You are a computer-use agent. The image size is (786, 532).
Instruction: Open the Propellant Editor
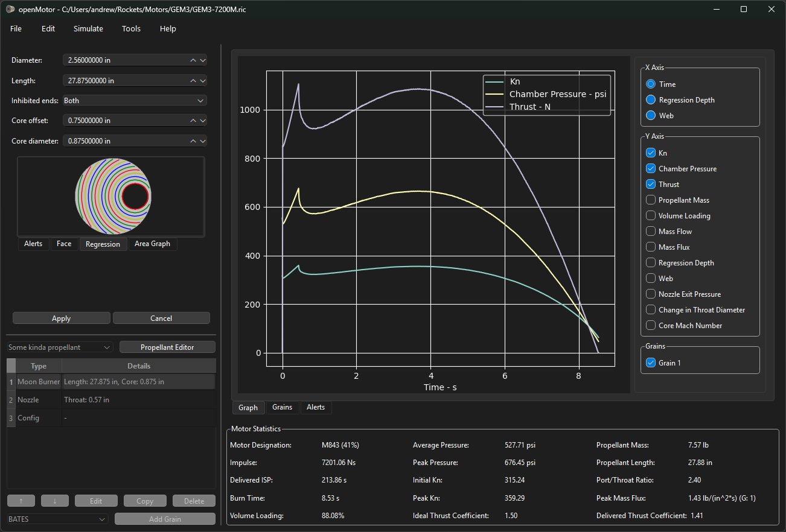[x=167, y=347]
